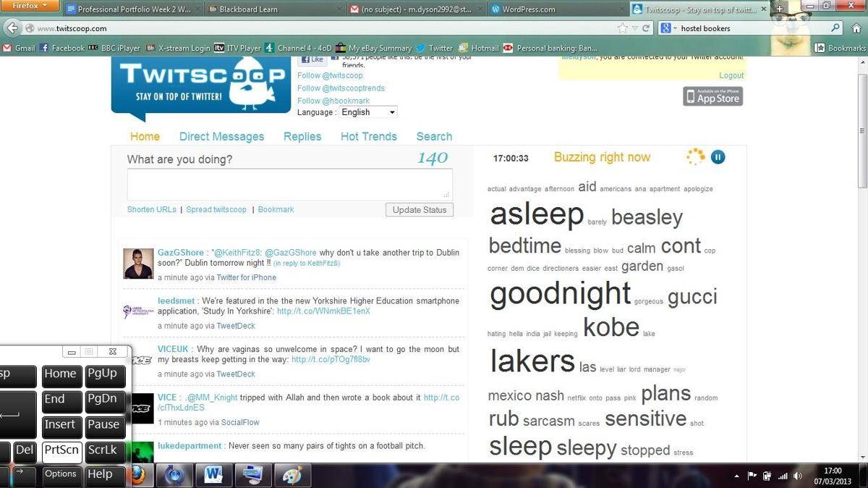Open the X-stream Login bookmark
Image resolution: width=868 pixels, height=488 pixels.
point(178,48)
